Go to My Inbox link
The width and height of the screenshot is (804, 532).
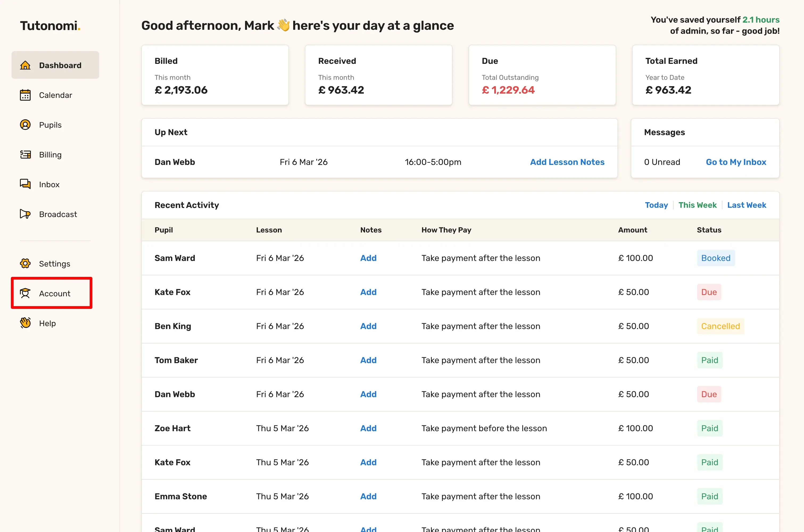736,162
